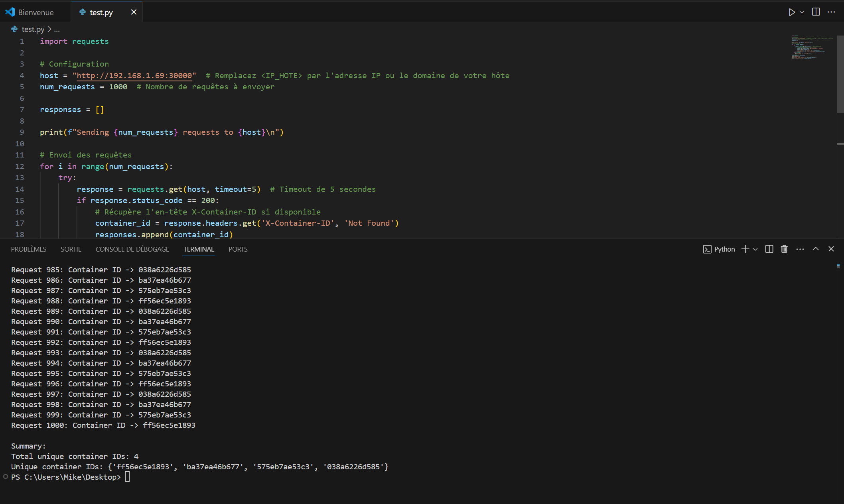The image size is (844, 504).
Task: Click '# Configuration' comment on line 3
Action: (74, 64)
